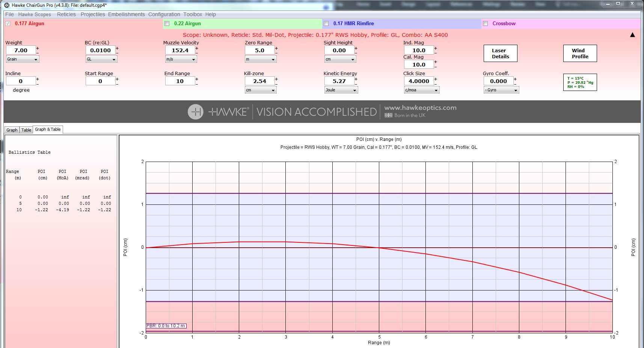The height and width of the screenshot is (348, 644).
Task: Open the Projectiles menu
Action: pyautogui.click(x=93, y=14)
